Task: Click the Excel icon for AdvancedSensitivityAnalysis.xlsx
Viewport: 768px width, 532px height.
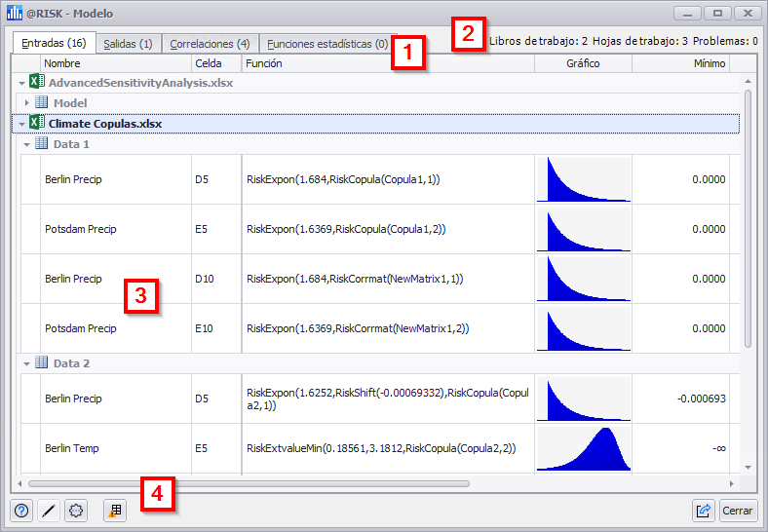Action: point(37,83)
